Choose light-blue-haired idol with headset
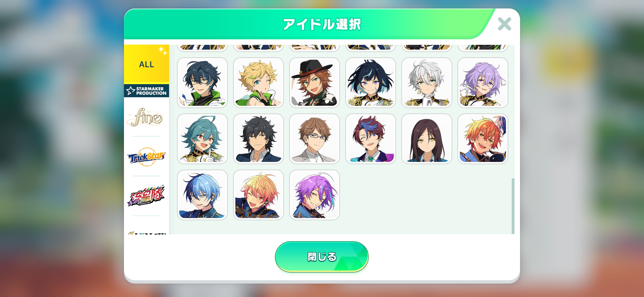Viewport: 644px width, 297px height. [x=202, y=195]
